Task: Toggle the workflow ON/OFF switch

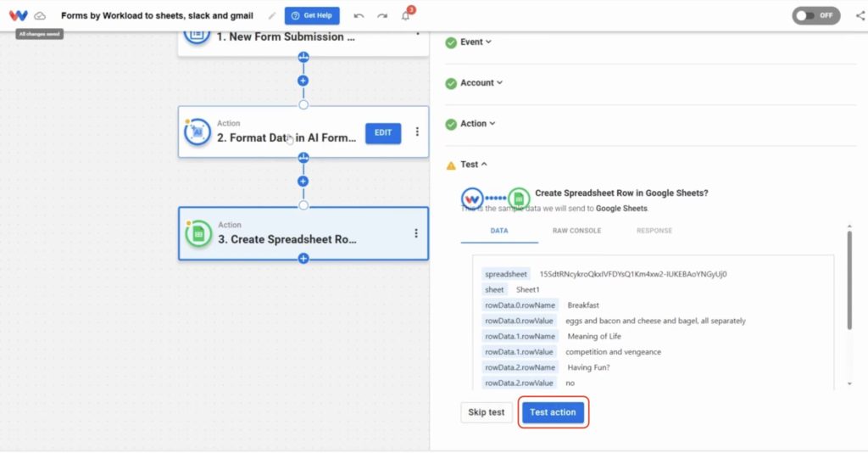Action: (816, 15)
